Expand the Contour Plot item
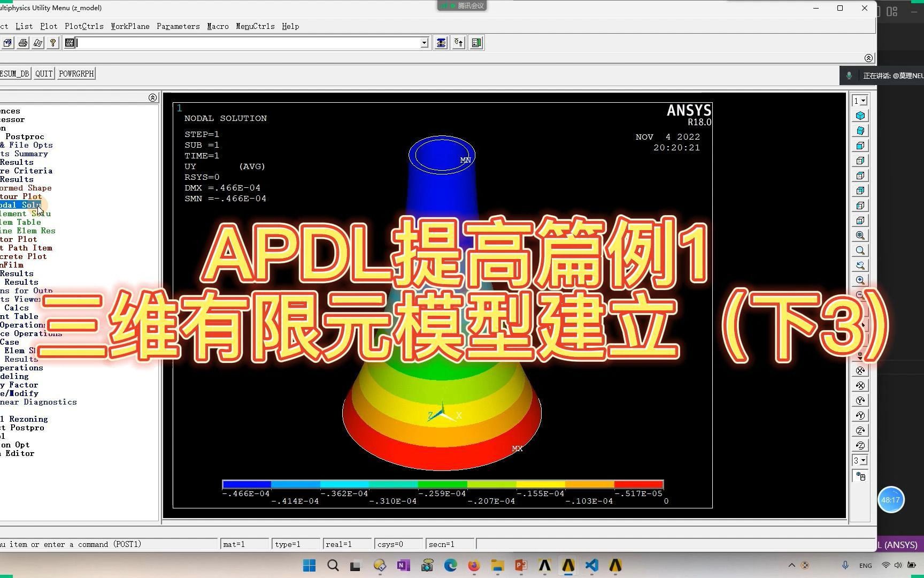 coord(21,196)
